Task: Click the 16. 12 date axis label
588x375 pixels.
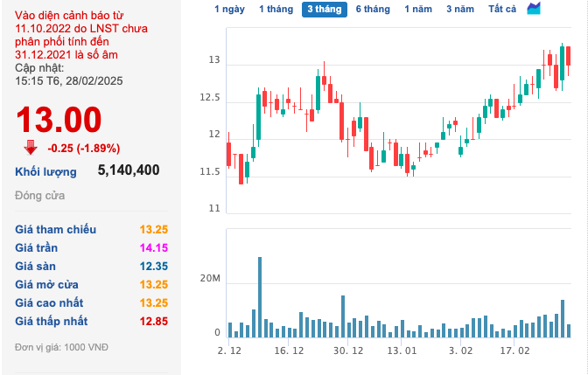Action: pos(288,351)
